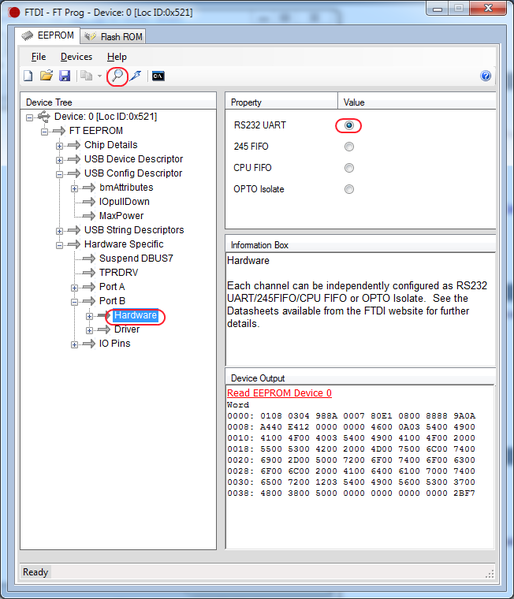Click the Save floppy disk icon

coord(65,76)
